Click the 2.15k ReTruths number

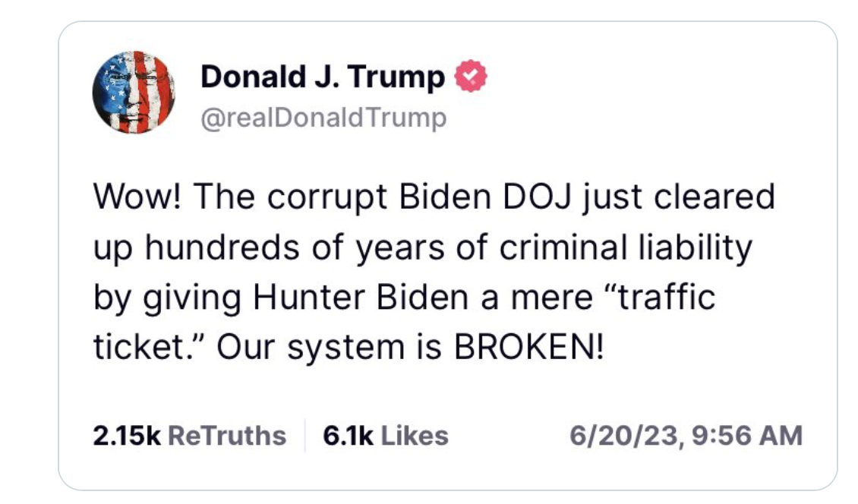pos(125,436)
